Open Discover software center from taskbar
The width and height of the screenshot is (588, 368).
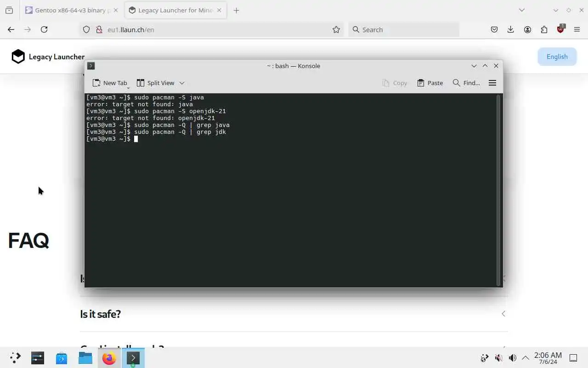coord(62,358)
